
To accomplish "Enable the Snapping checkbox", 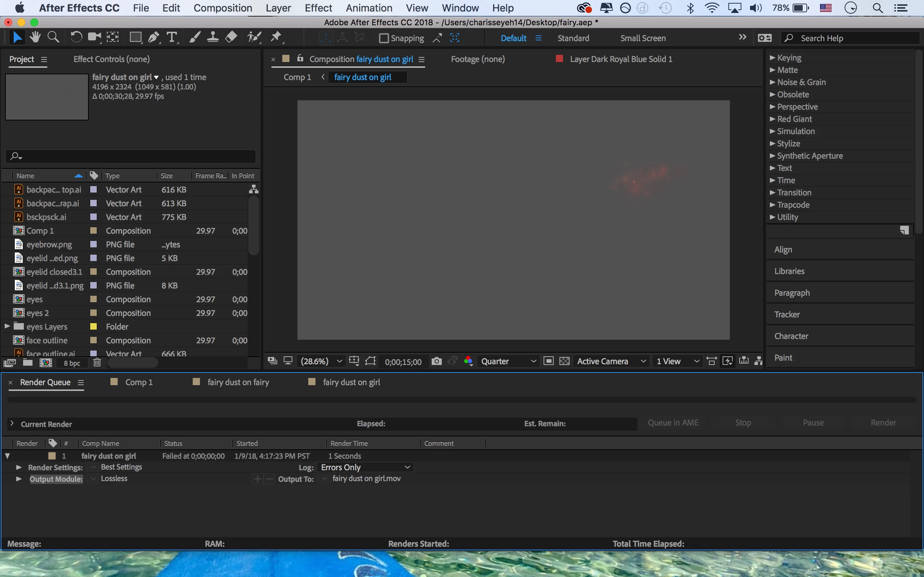I will (384, 38).
